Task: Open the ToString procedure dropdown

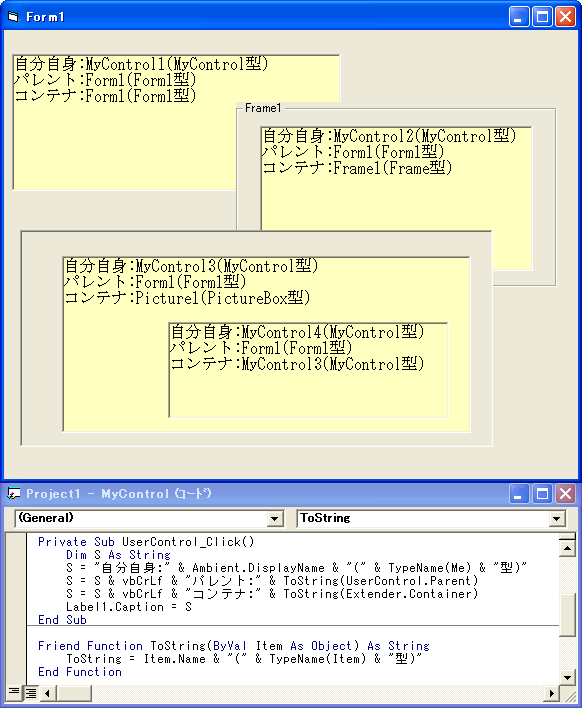Action: [557, 518]
